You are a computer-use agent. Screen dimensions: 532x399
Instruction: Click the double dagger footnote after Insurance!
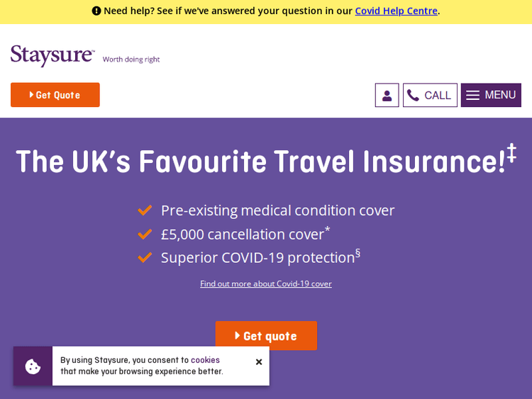pyautogui.click(x=511, y=152)
